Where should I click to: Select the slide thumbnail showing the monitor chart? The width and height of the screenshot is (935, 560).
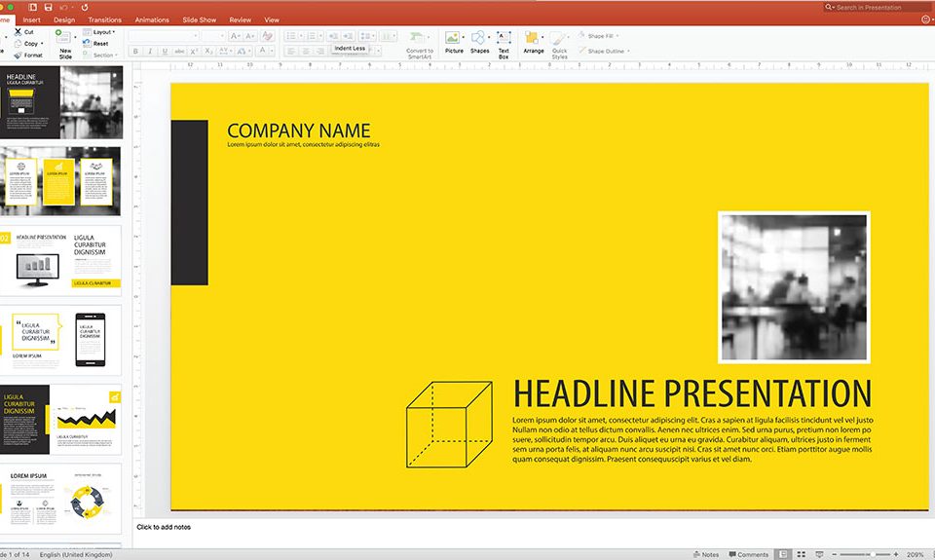(x=60, y=261)
